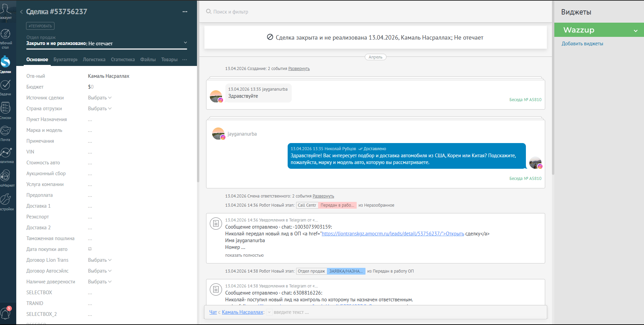Switch to the Товары tab
644x325 pixels.
(169, 60)
